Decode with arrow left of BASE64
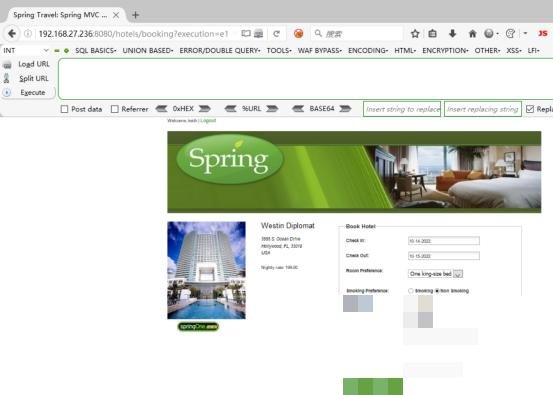This screenshot has height=395, width=553. [x=298, y=109]
